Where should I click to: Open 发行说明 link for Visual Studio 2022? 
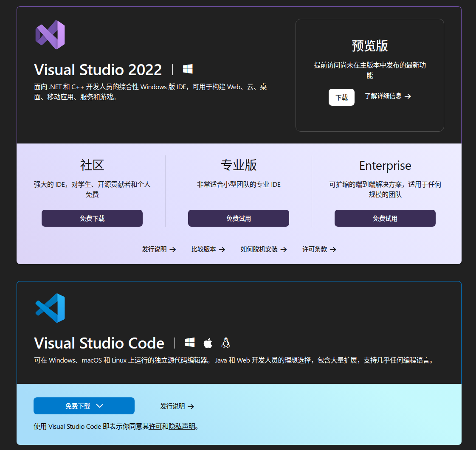pos(159,249)
